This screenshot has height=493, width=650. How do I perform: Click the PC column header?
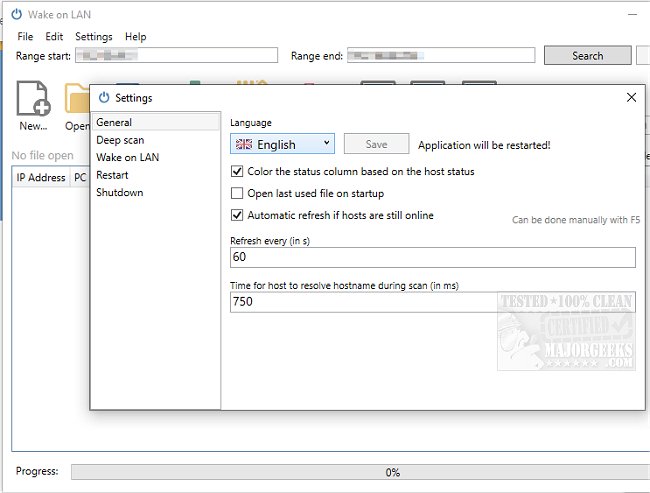[x=80, y=177]
